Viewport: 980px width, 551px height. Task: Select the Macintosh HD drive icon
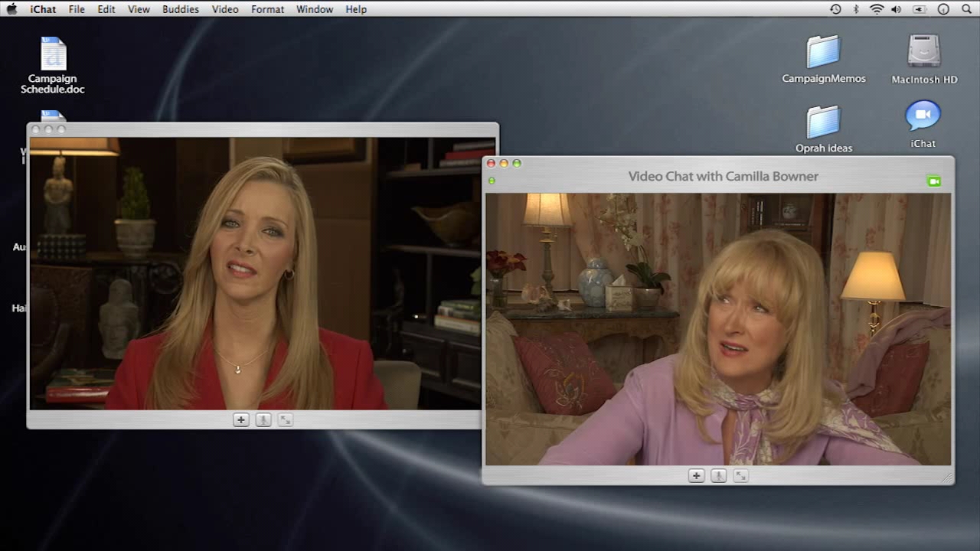pyautogui.click(x=924, y=60)
